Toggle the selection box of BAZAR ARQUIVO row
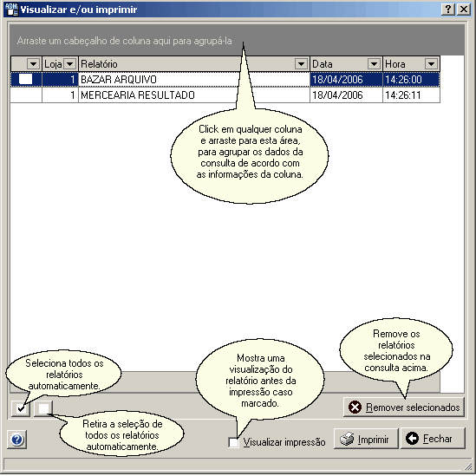This screenshot has height=476, width=476. (25, 80)
